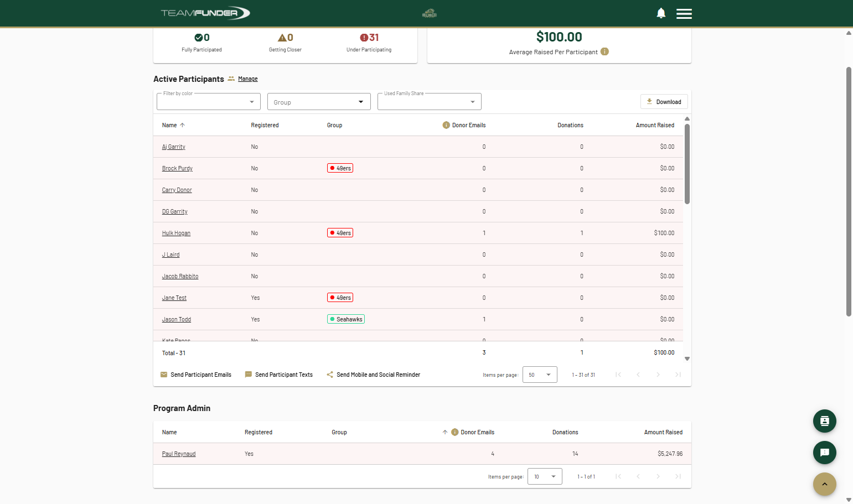The height and width of the screenshot is (504, 853).
Task: Click the TeamFunder logo
Action: [x=205, y=13]
